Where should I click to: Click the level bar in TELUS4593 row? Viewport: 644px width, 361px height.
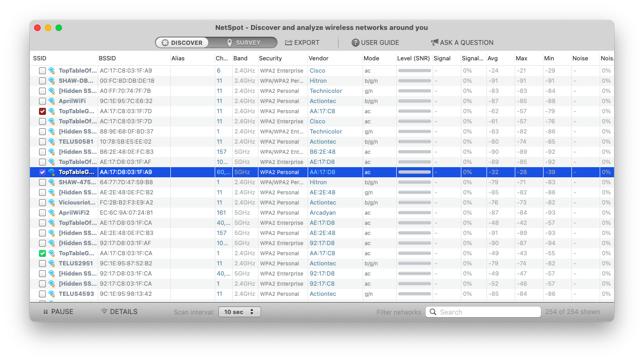[414, 294]
